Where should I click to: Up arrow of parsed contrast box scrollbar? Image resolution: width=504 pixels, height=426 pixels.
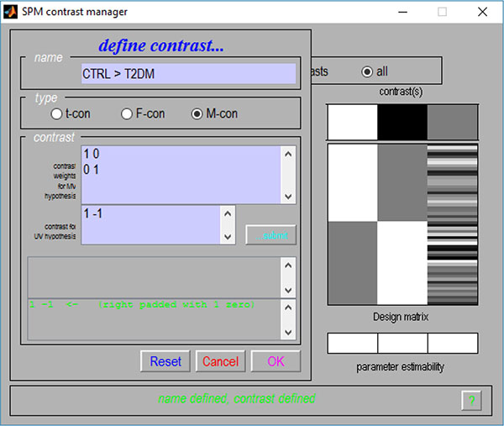coord(288,308)
